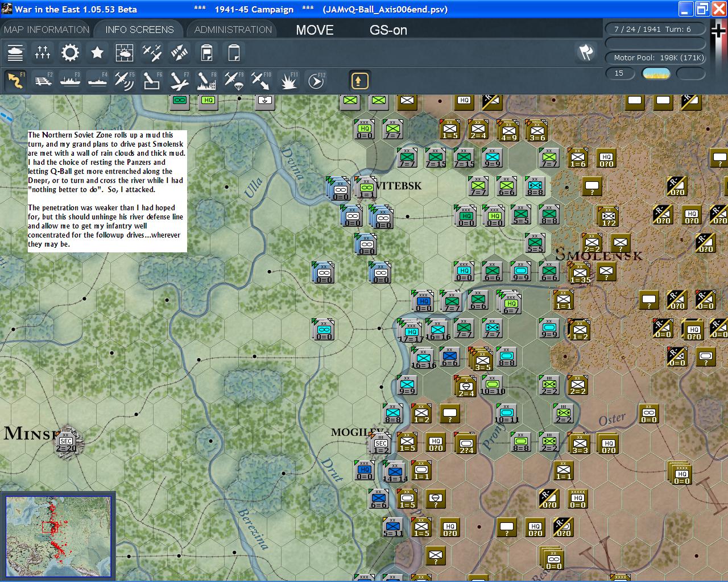Select F4 amphibious ship mode
Viewport: 728px width, 582px height.
(97, 81)
